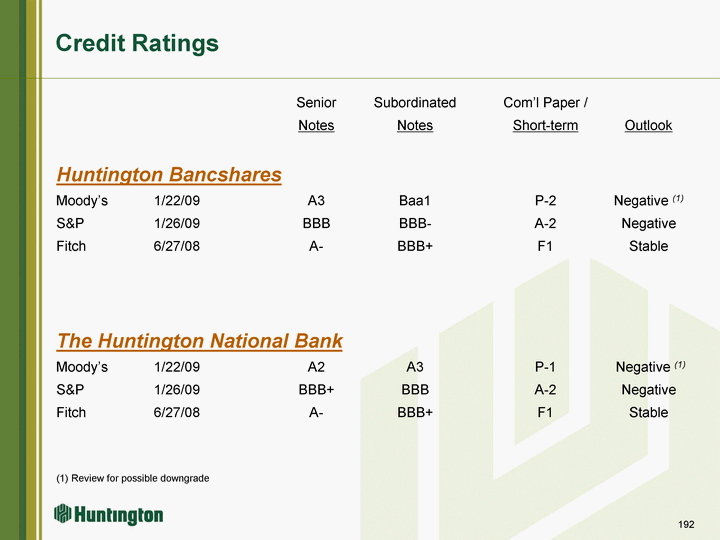Select National Bank Fitch "F1" short-term rating
720x540 pixels.
pyautogui.click(x=545, y=412)
